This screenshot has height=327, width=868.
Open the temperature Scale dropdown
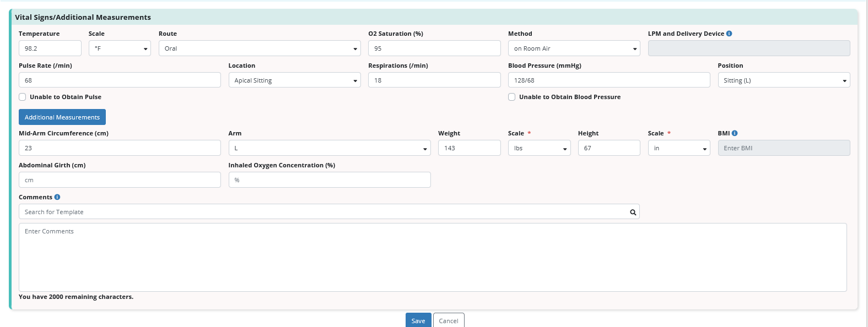[x=120, y=48]
